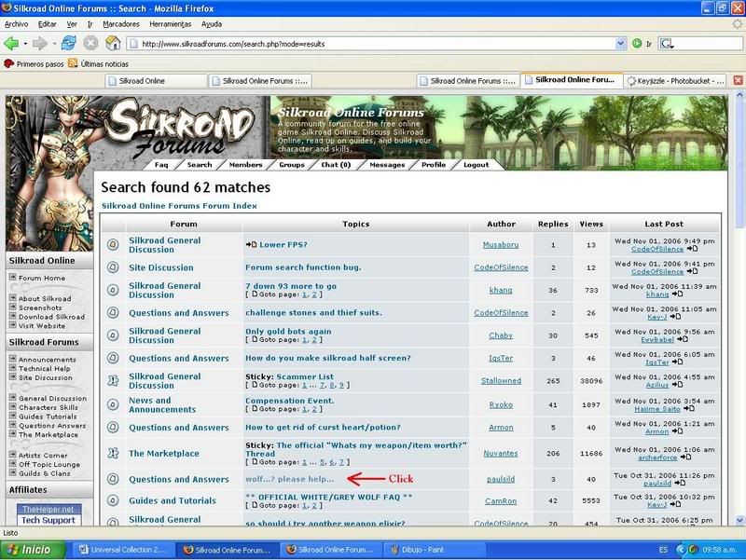Open the 'Lower FPS?' topic
Image resolution: width=746 pixels, height=560 pixels.
[x=283, y=245]
